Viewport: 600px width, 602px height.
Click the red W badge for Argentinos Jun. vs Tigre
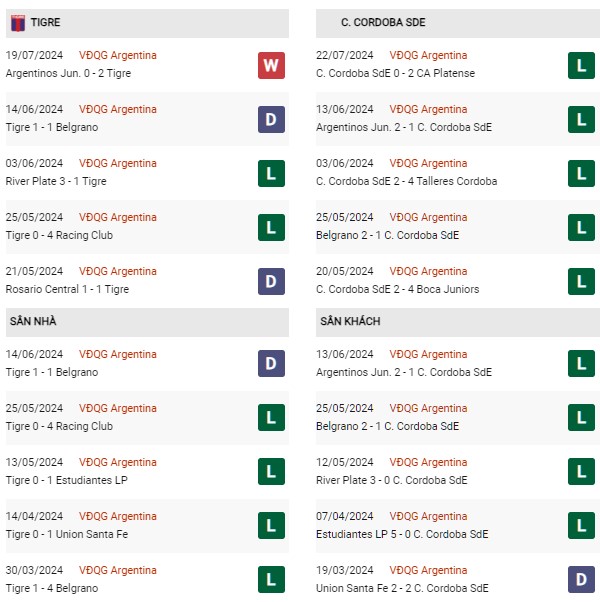click(271, 65)
